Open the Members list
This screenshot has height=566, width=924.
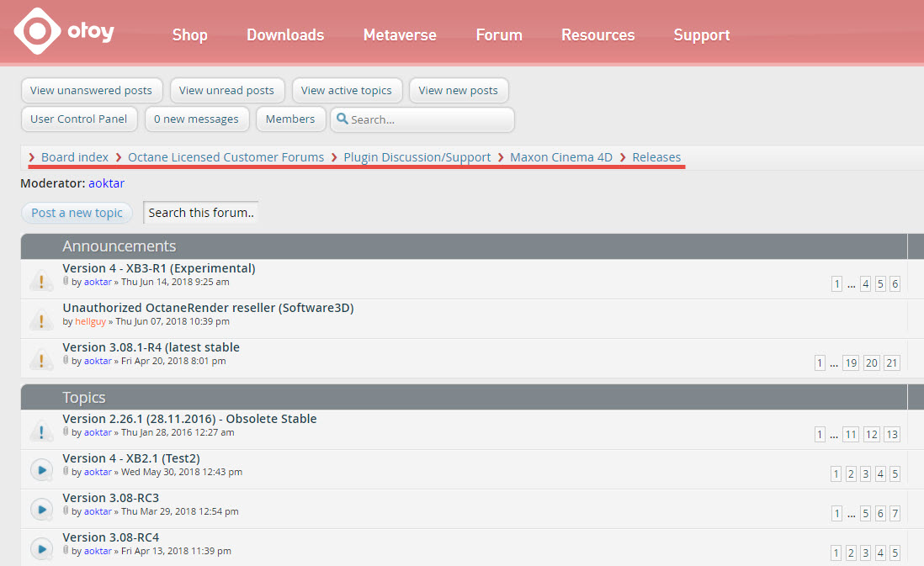290,119
